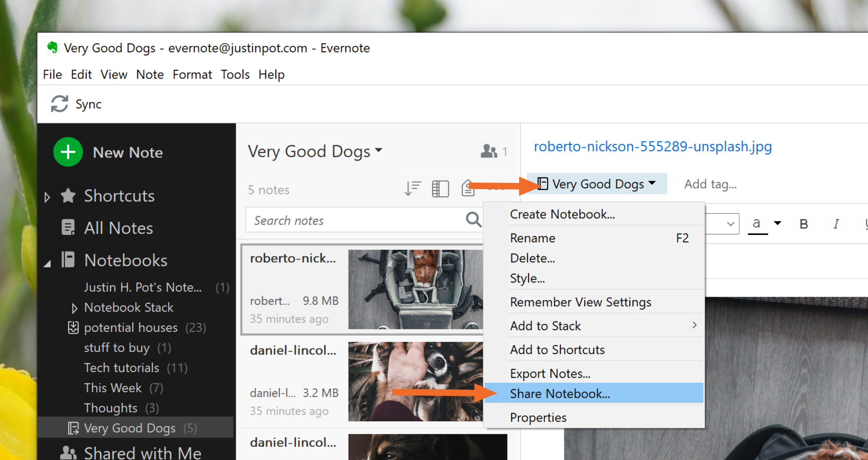This screenshot has width=868, height=460.
Task: Click the Sync circular arrows icon
Action: point(59,104)
